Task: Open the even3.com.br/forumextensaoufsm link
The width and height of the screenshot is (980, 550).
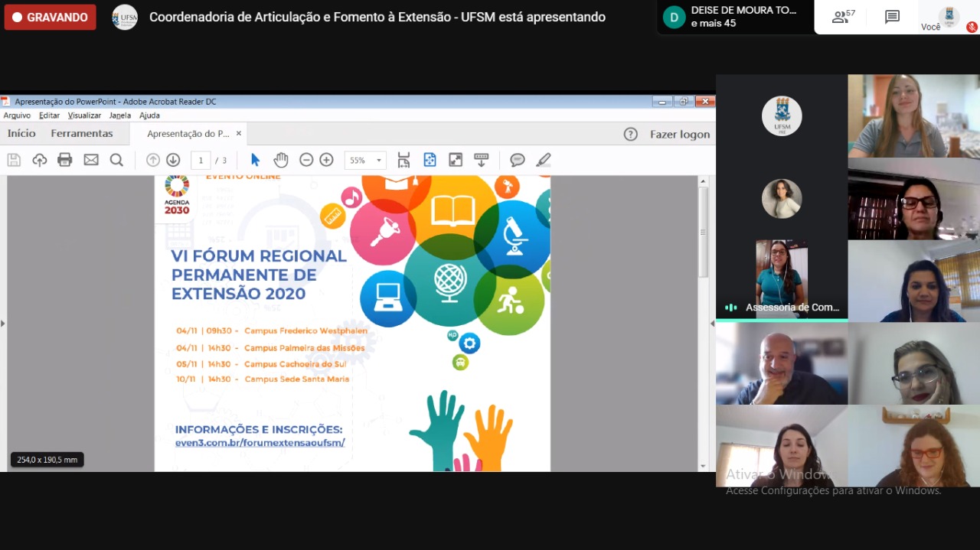Action: coord(260,442)
